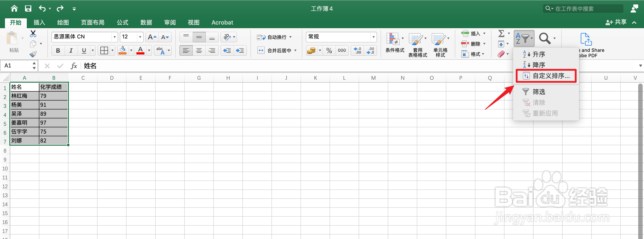Screen dimensions: 644x239
Task: Click the Sort and Filter funnel button
Action: click(524, 38)
